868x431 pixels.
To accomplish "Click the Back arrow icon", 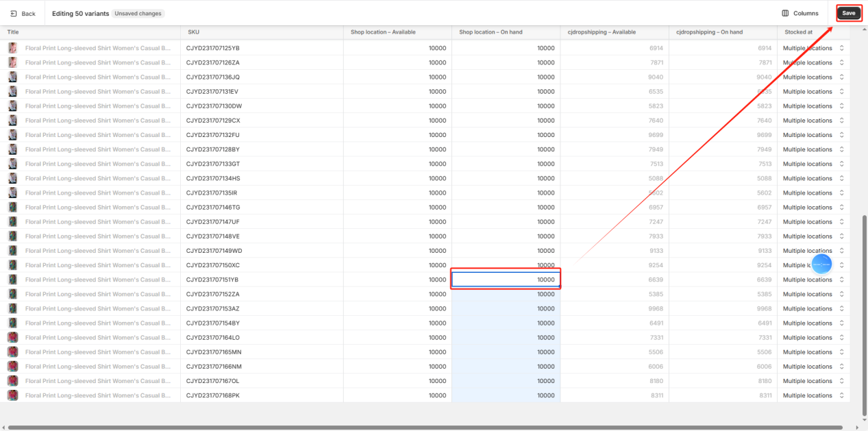I will [14, 14].
